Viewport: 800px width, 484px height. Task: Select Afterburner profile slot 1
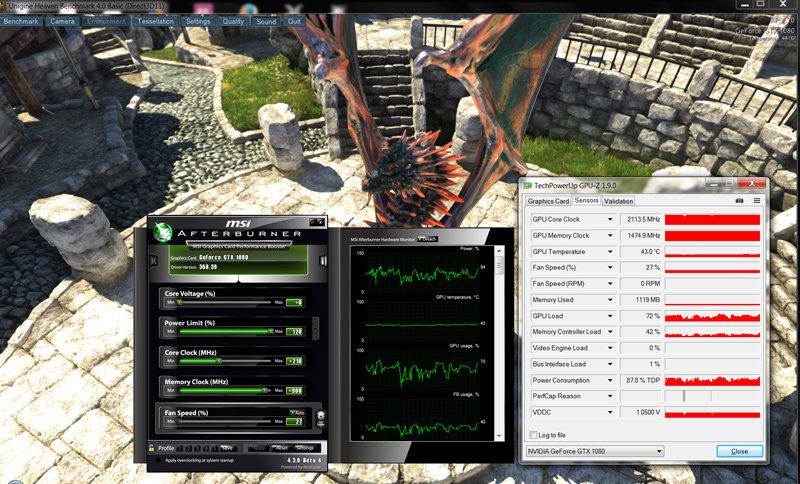[180, 448]
